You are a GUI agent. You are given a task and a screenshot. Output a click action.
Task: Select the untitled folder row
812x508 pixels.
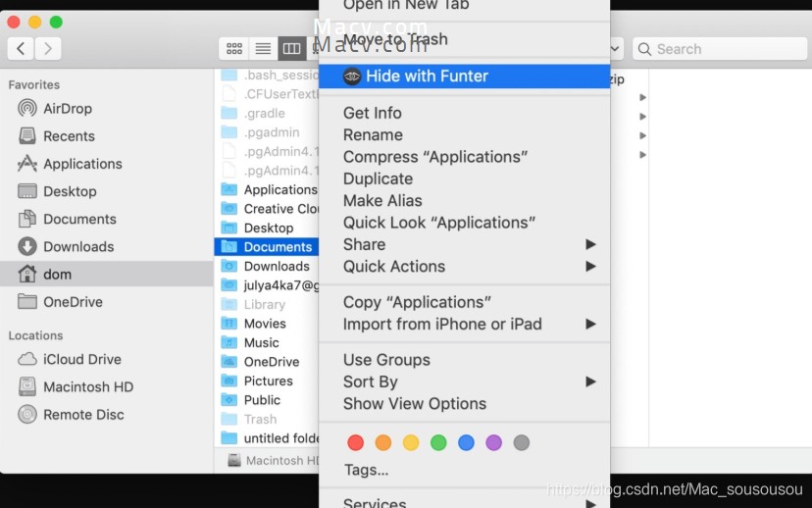click(267, 438)
